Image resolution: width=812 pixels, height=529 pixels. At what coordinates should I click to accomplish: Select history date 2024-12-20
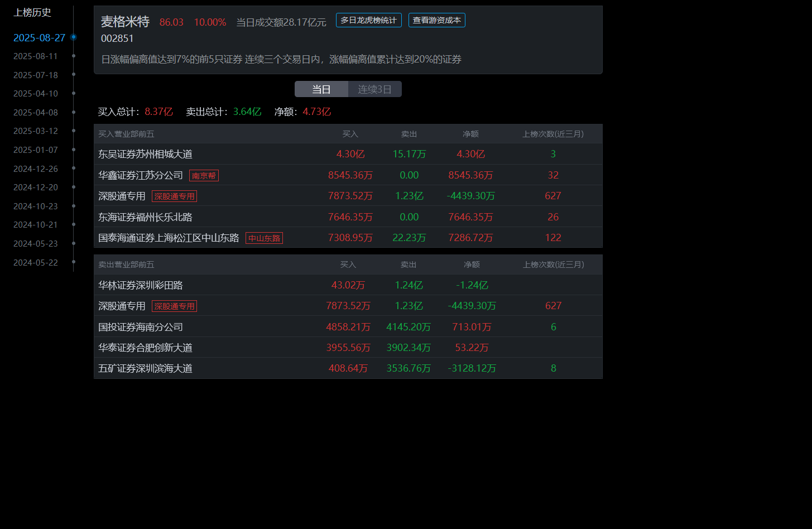(x=36, y=187)
